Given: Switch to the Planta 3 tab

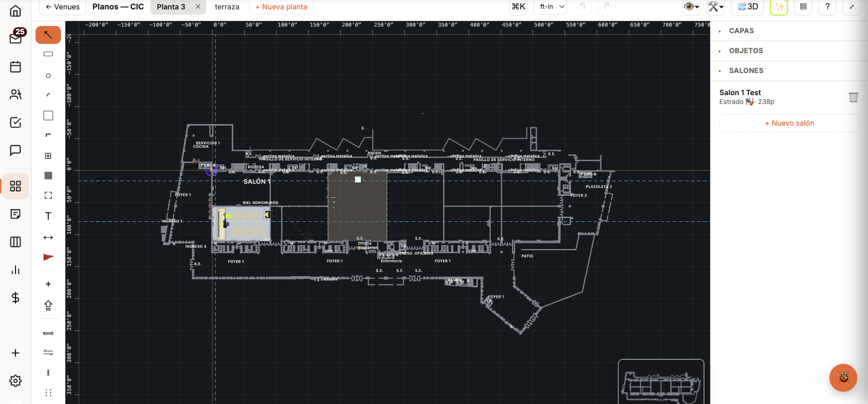Looking at the screenshot, I should click(x=171, y=7).
